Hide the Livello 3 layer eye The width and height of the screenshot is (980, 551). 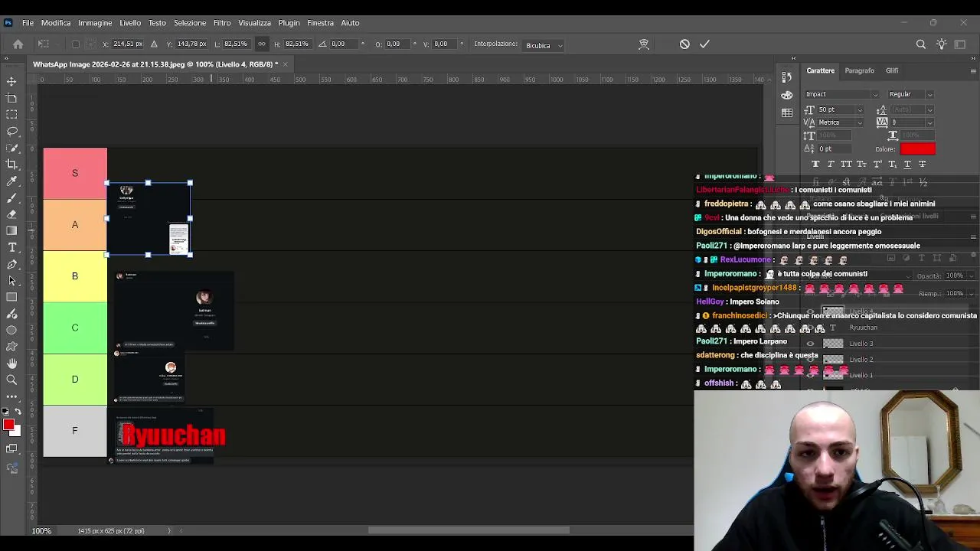coord(810,344)
